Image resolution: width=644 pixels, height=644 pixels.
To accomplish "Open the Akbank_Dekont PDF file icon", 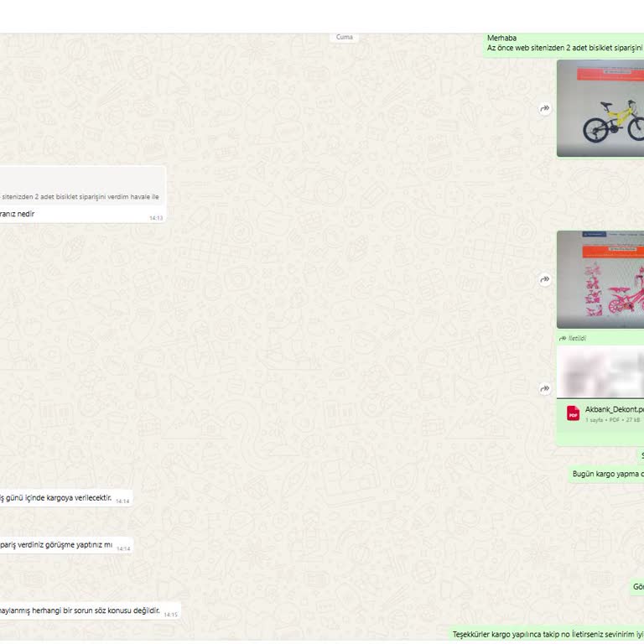I will pos(573,413).
